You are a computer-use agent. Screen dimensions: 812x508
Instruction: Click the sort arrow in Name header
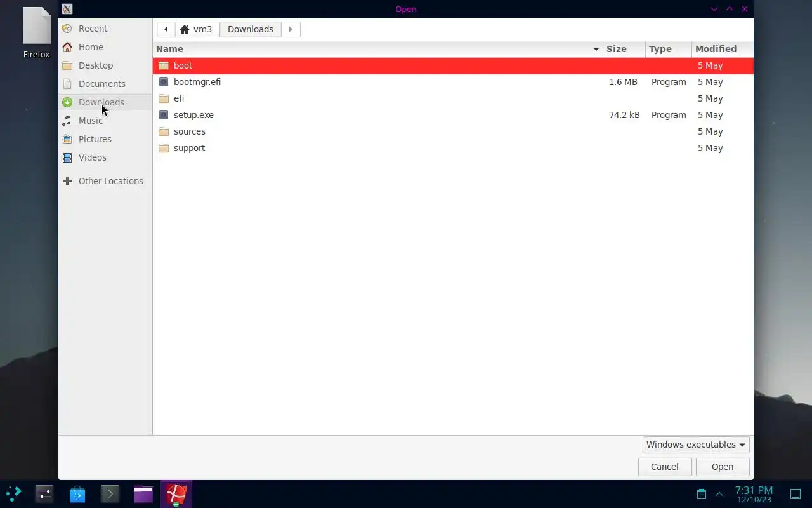(596, 49)
